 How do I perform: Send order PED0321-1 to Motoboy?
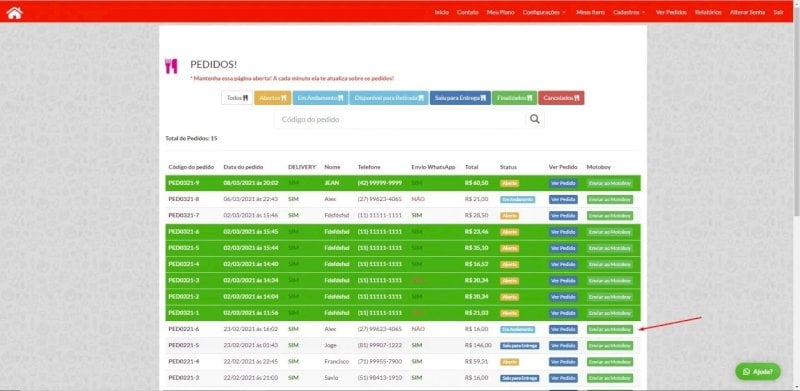tap(610, 313)
